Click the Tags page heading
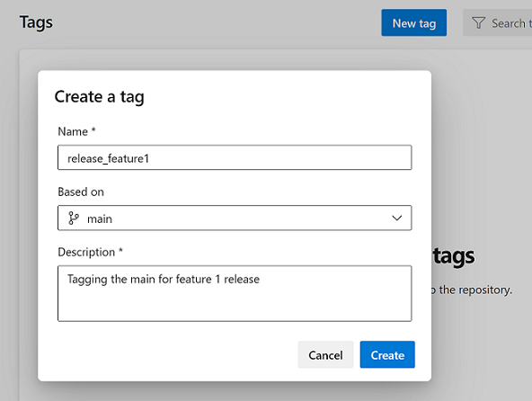The width and height of the screenshot is (532, 401). click(36, 22)
